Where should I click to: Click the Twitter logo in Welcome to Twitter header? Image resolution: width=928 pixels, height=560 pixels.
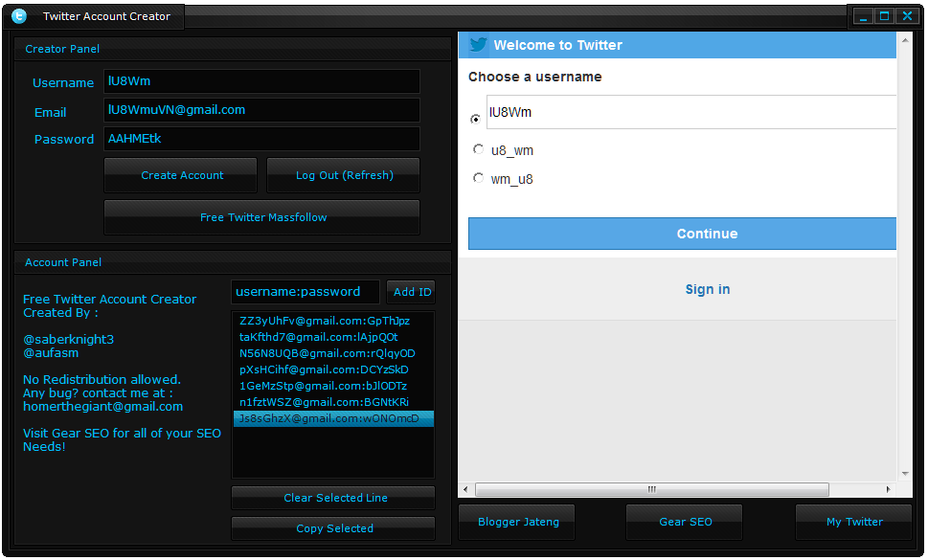(478, 45)
